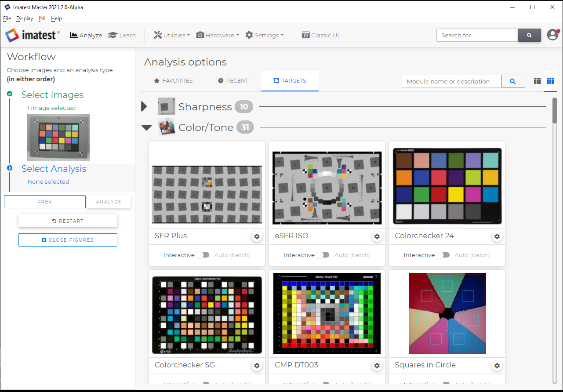Click the Imatest logo in the toolbar

tap(32, 35)
